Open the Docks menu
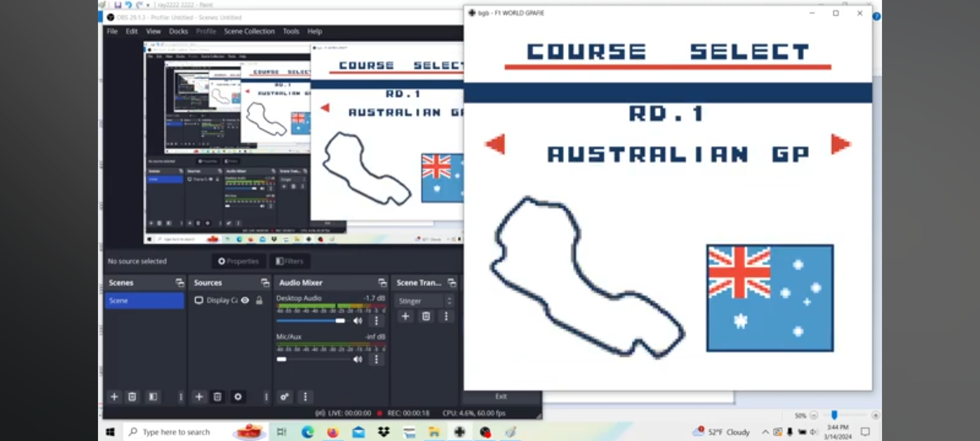980x441 pixels. point(178,31)
